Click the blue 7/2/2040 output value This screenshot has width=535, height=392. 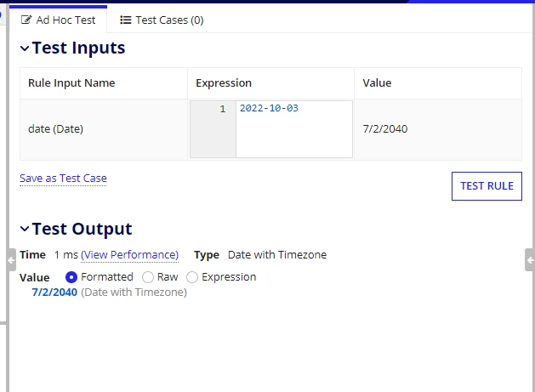tap(54, 293)
